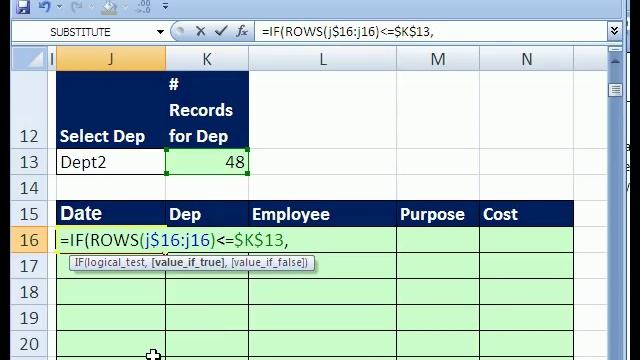Screen dimensions: 640x360
Task: Select row 16 header
Action: point(29,240)
